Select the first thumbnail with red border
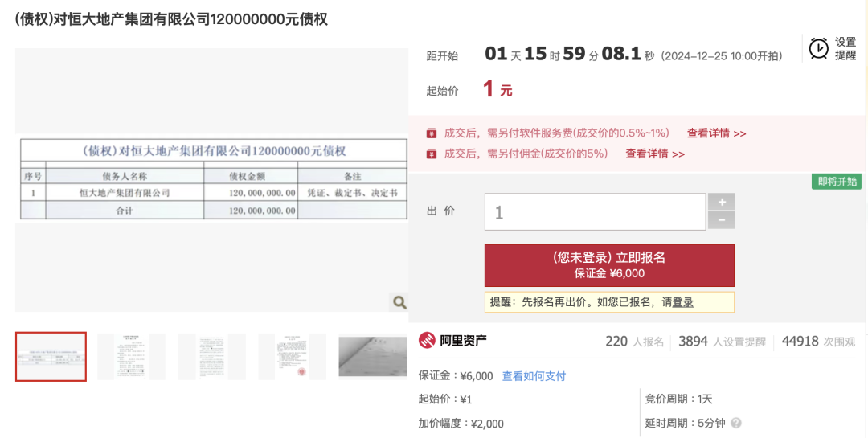868x438 pixels. [51, 356]
